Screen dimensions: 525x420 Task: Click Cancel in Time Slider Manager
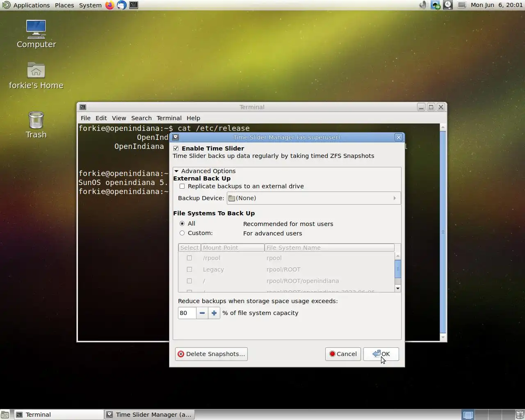point(343,354)
